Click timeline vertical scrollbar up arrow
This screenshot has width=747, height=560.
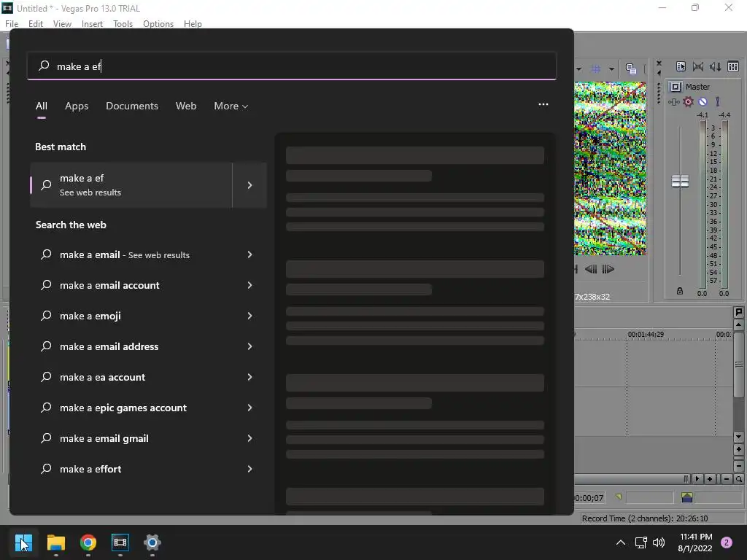[x=738, y=324]
